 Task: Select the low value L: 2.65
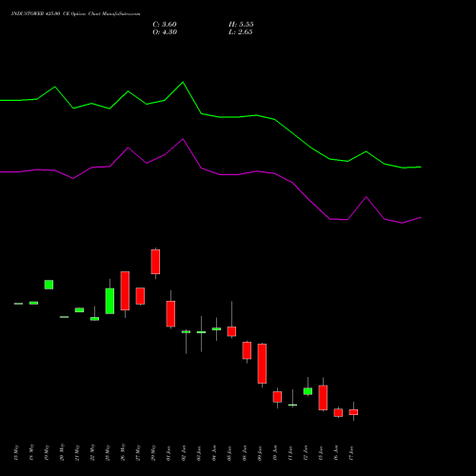point(241,32)
